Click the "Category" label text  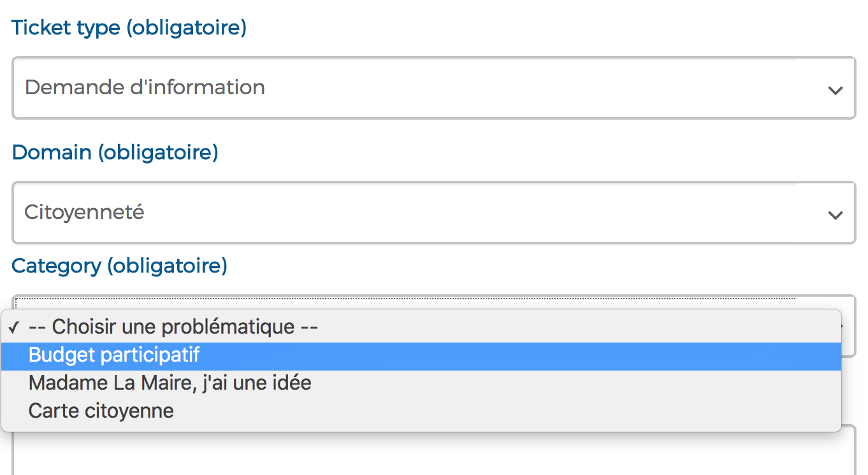[56, 266]
